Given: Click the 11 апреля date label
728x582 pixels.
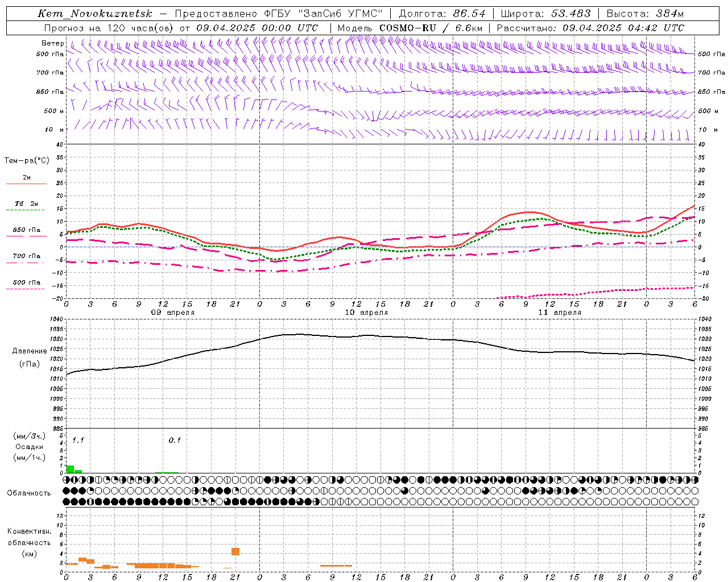Looking at the screenshot, I should [x=560, y=312].
